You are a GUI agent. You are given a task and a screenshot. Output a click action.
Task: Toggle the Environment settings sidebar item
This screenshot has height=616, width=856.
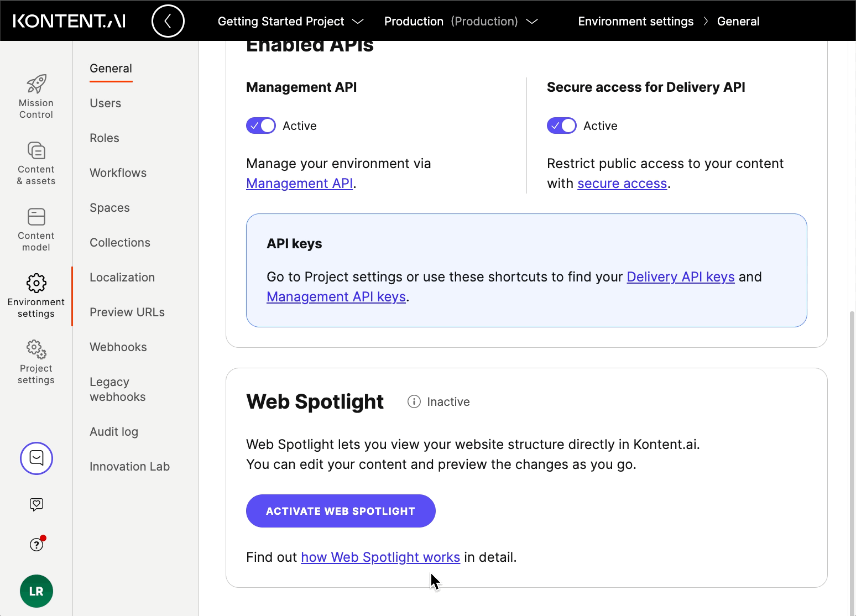point(36,295)
